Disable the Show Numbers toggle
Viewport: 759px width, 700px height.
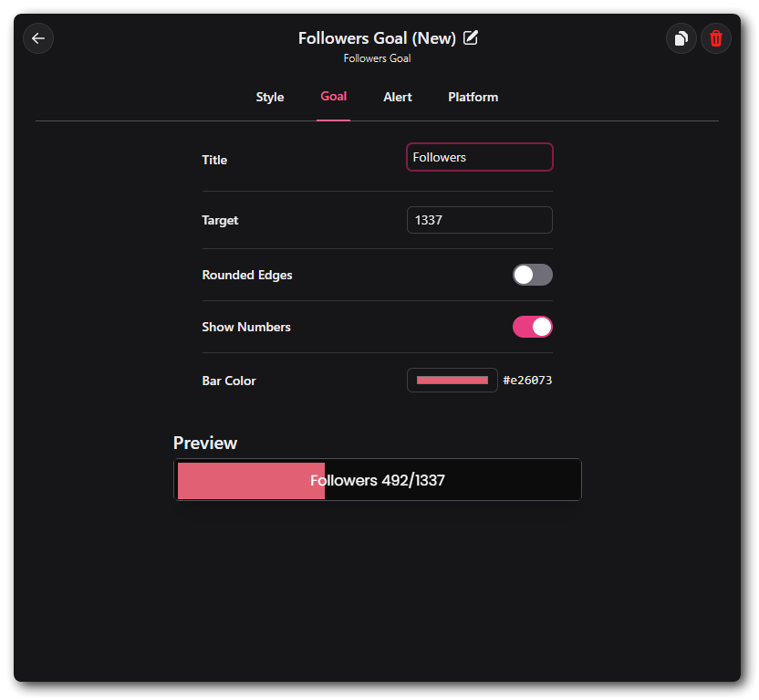tap(532, 327)
